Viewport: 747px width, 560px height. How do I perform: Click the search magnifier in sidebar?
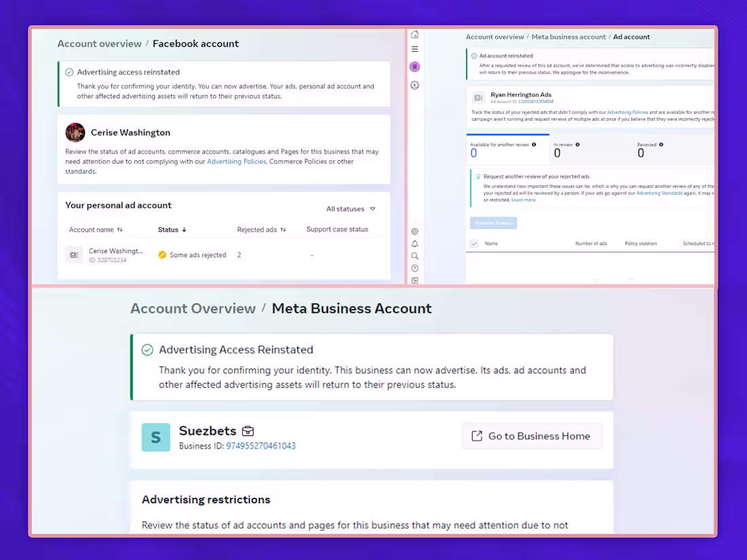(x=415, y=256)
